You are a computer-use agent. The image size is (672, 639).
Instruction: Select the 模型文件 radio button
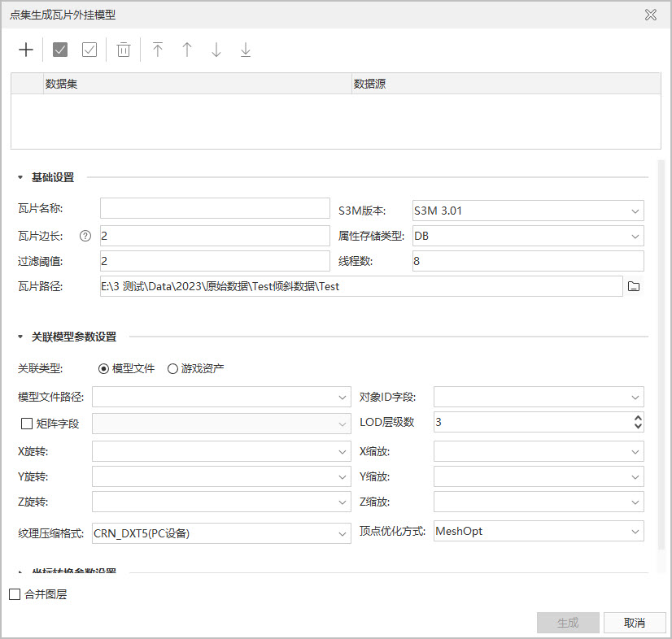click(x=103, y=368)
